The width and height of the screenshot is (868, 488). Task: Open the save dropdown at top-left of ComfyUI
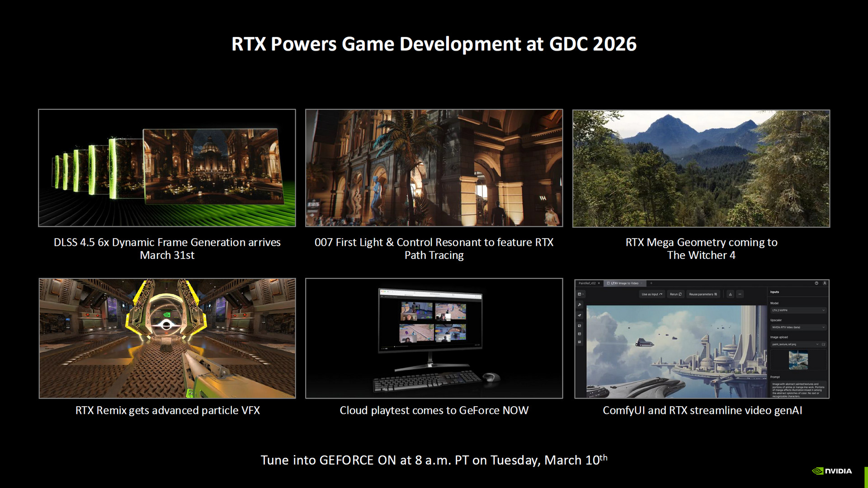(581, 294)
